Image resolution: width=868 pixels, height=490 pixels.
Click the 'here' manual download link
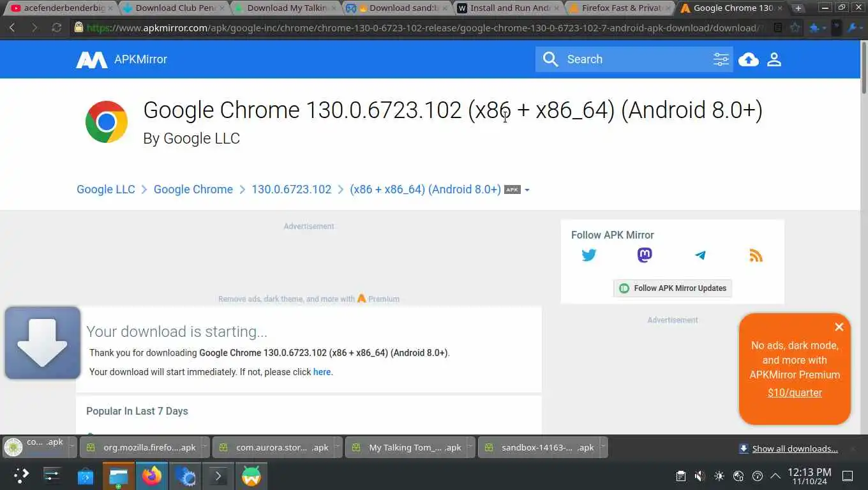tap(322, 372)
